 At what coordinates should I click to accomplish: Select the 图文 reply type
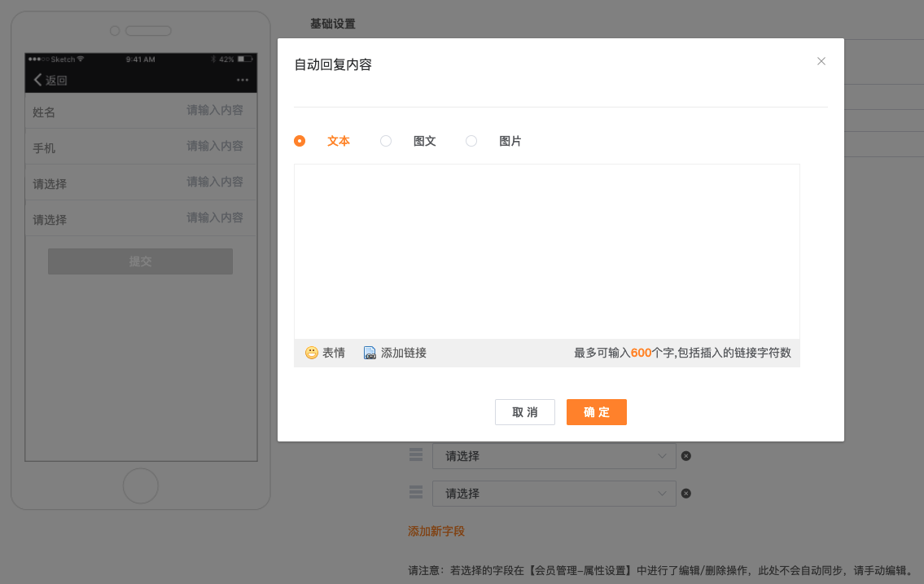tap(386, 140)
